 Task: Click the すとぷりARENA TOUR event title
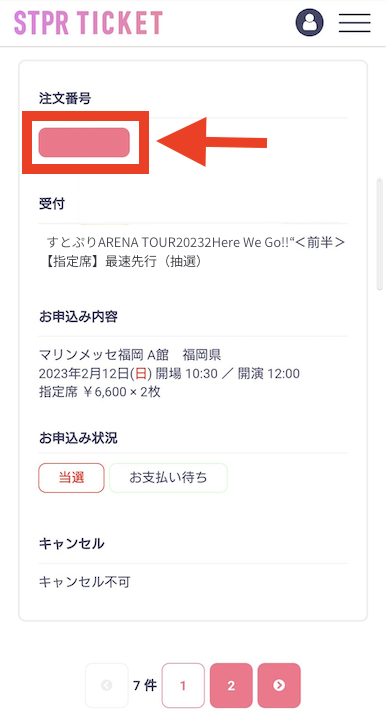[196, 241]
